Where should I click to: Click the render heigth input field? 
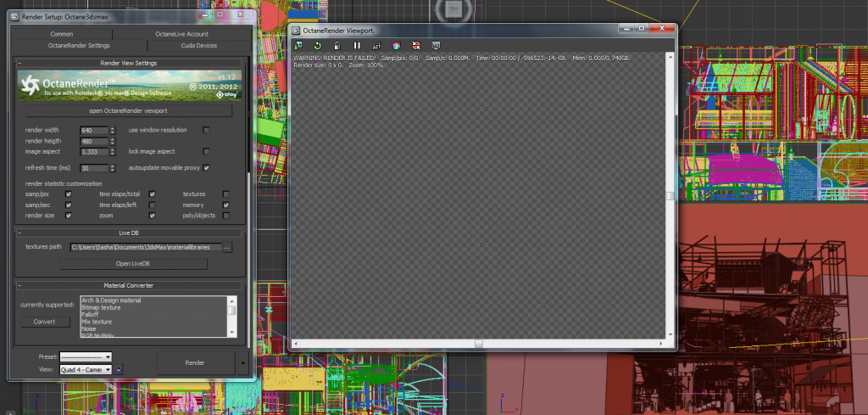(x=94, y=141)
